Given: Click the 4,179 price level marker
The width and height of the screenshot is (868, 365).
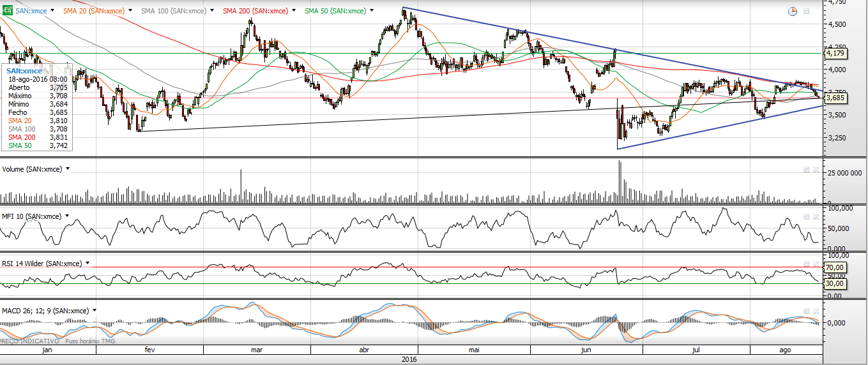Looking at the screenshot, I should 835,54.
